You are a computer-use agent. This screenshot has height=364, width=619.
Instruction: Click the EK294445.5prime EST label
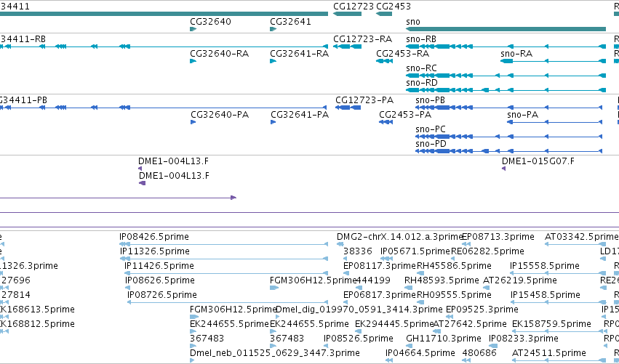click(394, 324)
